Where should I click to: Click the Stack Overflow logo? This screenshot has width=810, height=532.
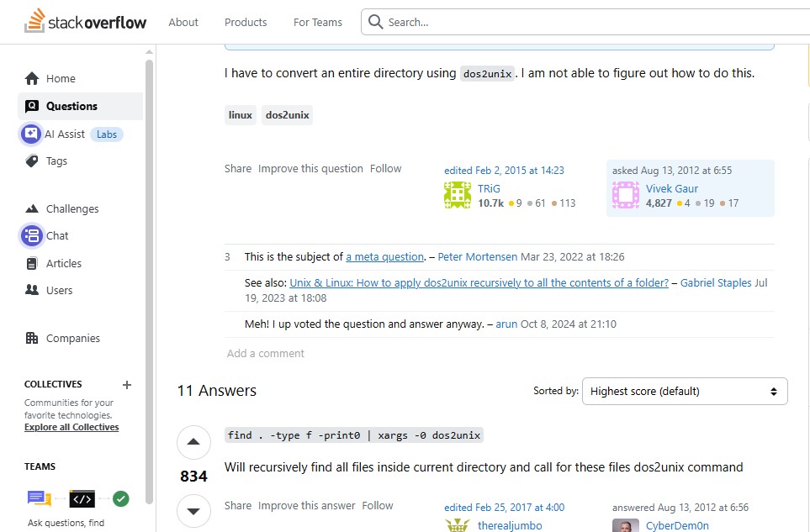[85, 22]
